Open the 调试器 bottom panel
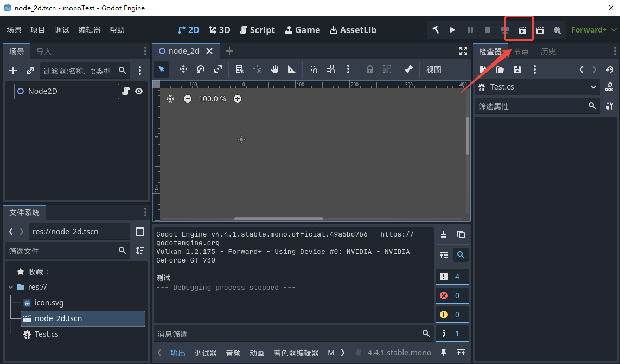The height and width of the screenshot is (364, 620). click(206, 353)
